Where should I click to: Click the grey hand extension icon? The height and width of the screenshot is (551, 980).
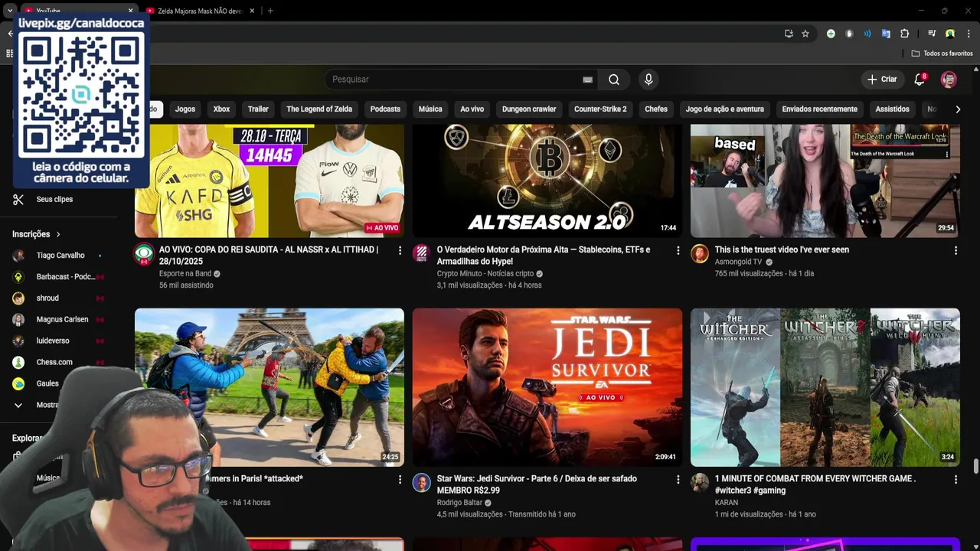[x=849, y=34]
